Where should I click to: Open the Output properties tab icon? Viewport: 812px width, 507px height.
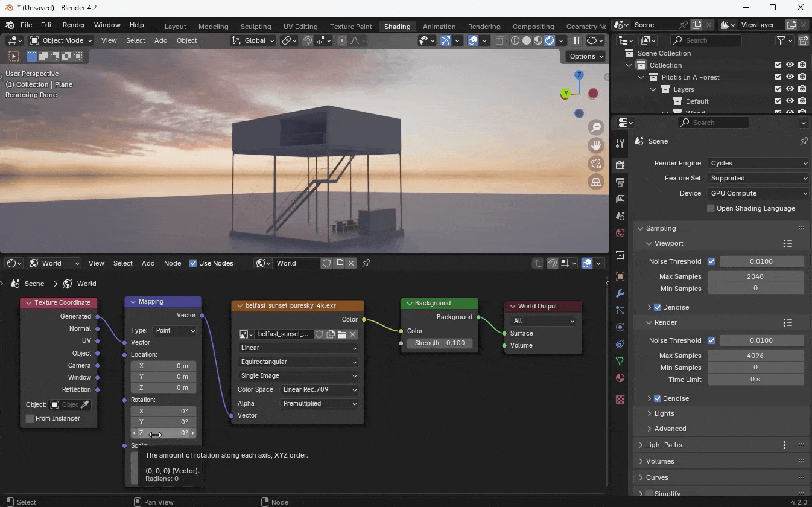(x=620, y=182)
